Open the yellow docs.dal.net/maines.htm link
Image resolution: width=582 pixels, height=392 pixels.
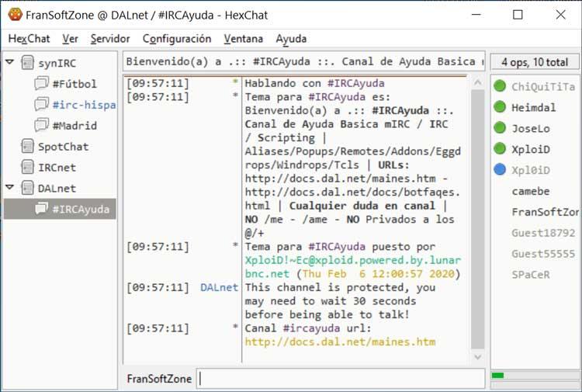[x=340, y=342]
